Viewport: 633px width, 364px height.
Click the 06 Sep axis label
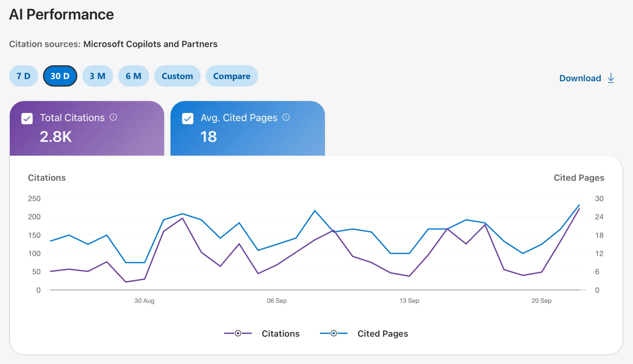pos(277,301)
